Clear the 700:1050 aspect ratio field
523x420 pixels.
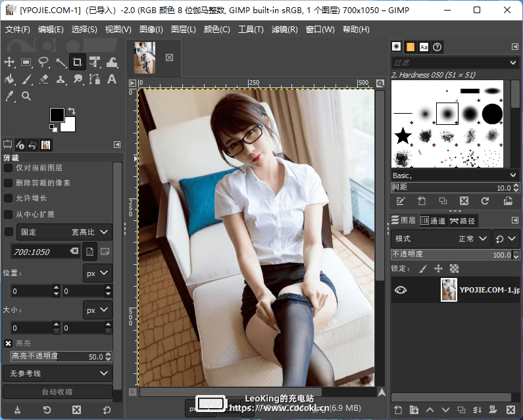click(74, 251)
